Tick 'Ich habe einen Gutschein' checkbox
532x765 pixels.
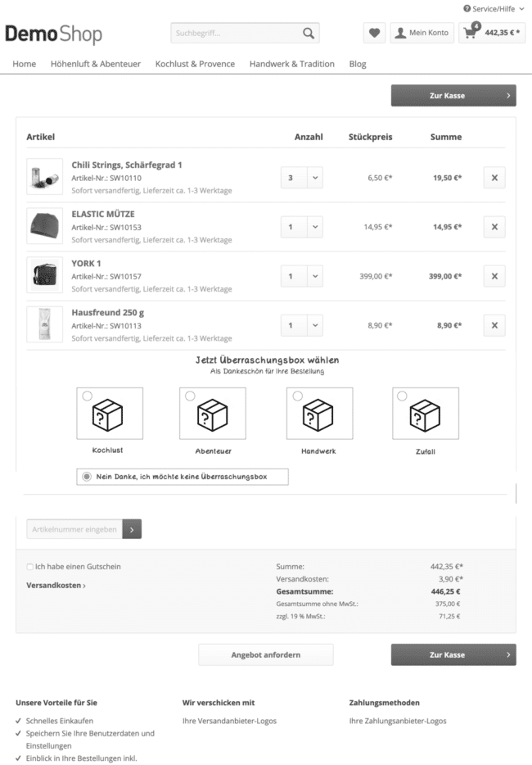tap(29, 567)
